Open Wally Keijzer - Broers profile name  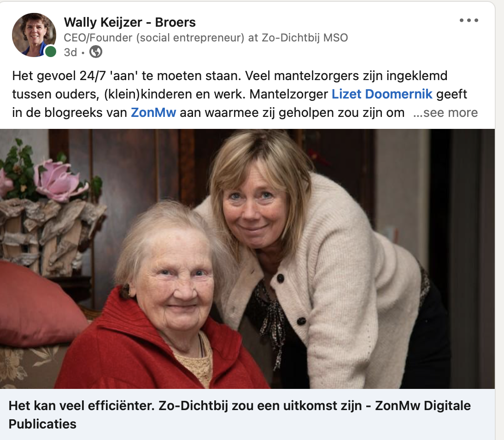129,23
